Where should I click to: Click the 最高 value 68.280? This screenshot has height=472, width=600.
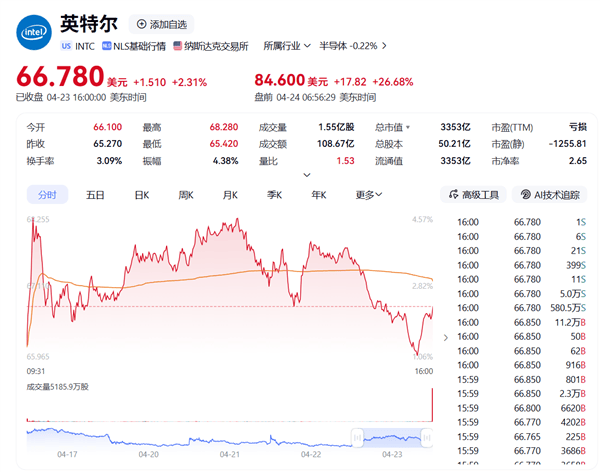click(x=224, y=127)
